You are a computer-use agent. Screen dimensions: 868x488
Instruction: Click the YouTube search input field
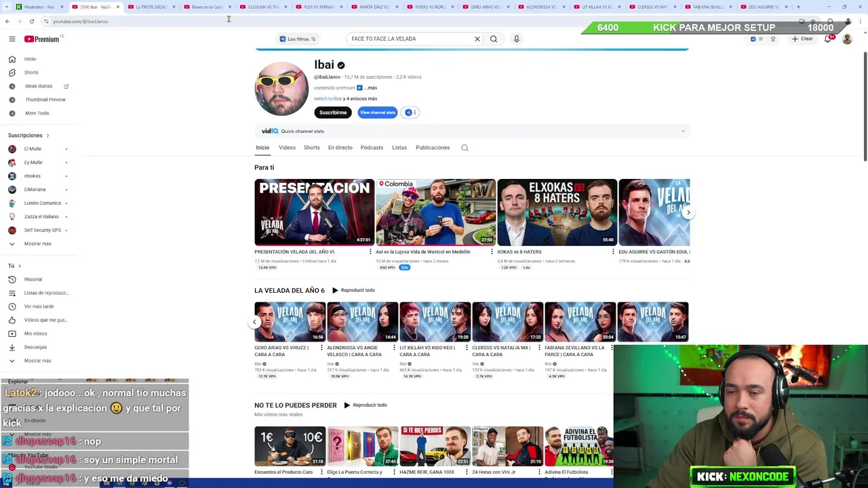[x=410, y=39]
